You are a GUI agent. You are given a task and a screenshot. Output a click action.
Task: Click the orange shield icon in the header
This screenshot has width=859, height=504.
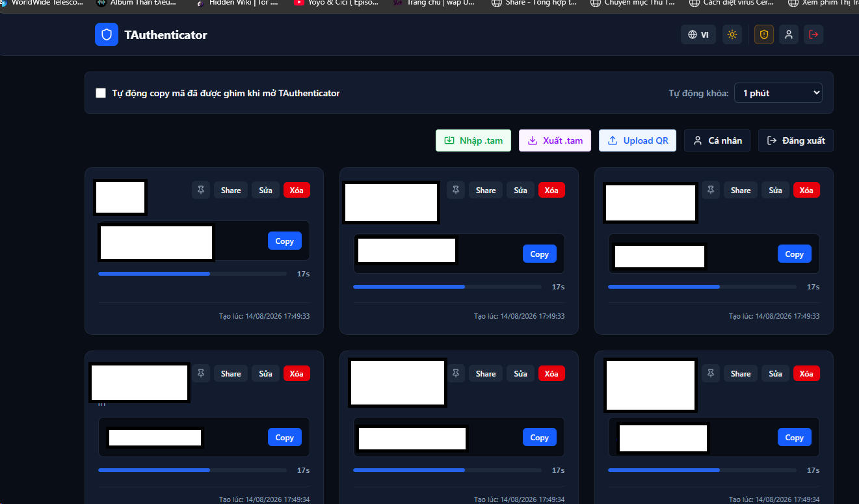[764, 34]
